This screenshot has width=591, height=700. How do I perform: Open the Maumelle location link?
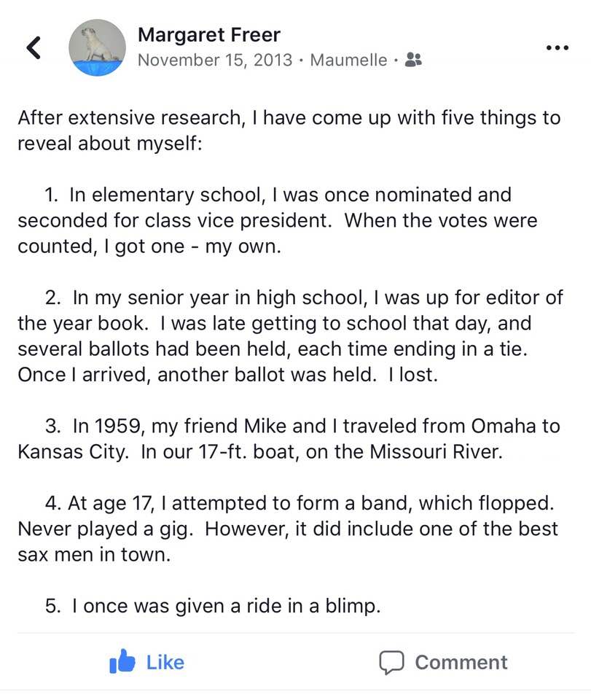[349, 60]
